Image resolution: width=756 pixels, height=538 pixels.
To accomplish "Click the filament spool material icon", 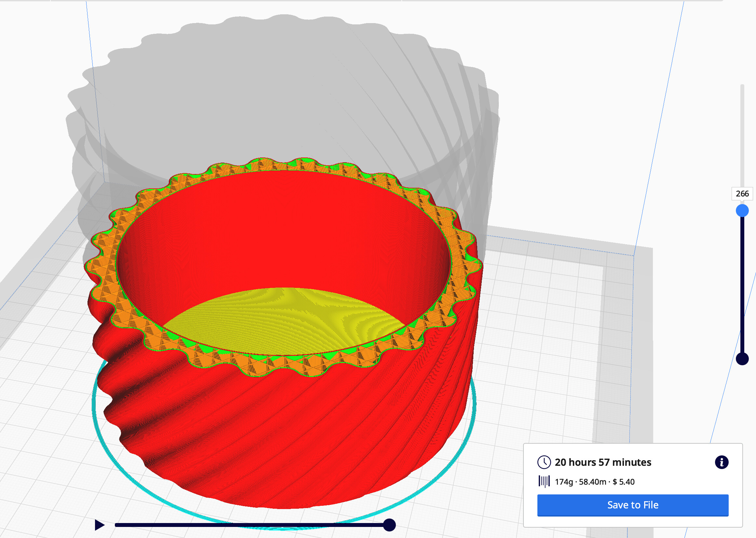I will pyautogui.click(x=544, y=481).
